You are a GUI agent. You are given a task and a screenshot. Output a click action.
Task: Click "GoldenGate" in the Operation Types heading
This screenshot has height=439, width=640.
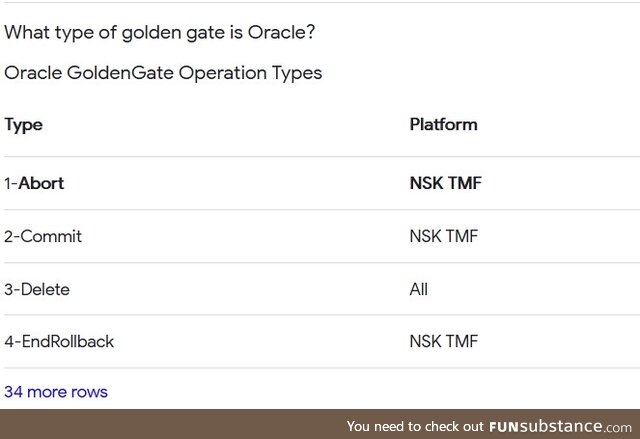120,73
